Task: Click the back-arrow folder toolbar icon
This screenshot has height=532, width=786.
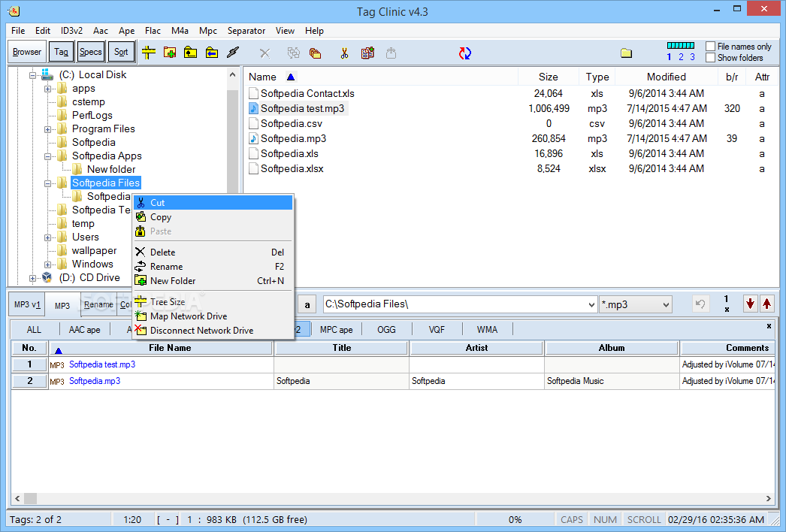Action: click(212, 53)
